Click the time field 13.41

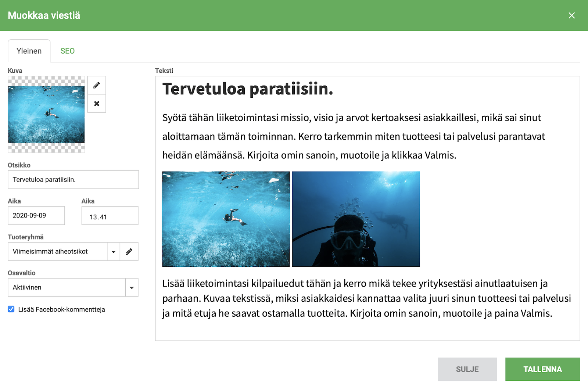110,216
